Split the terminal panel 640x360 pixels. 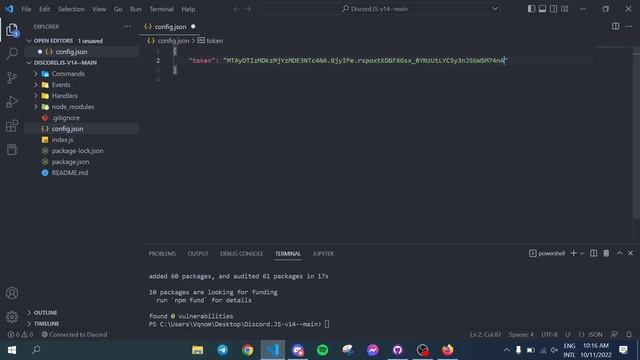click(x=593, y=253)
